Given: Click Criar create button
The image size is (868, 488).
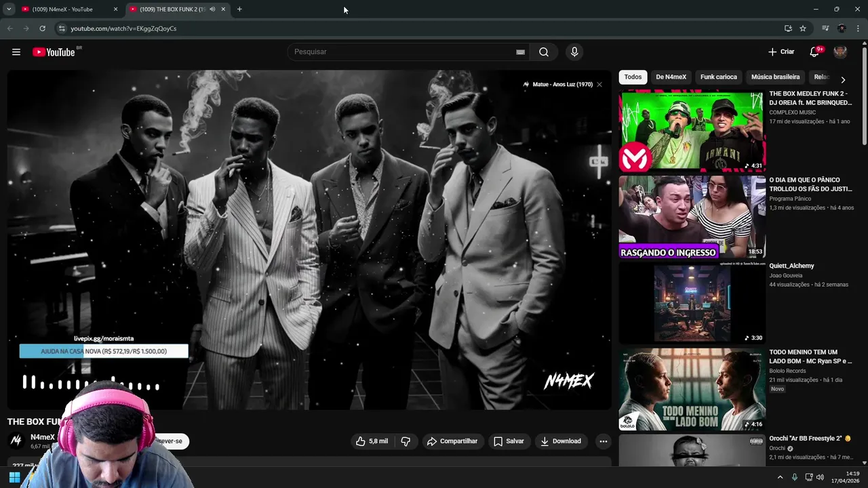Looking at the screenshot, I should [x=781, y=52].
